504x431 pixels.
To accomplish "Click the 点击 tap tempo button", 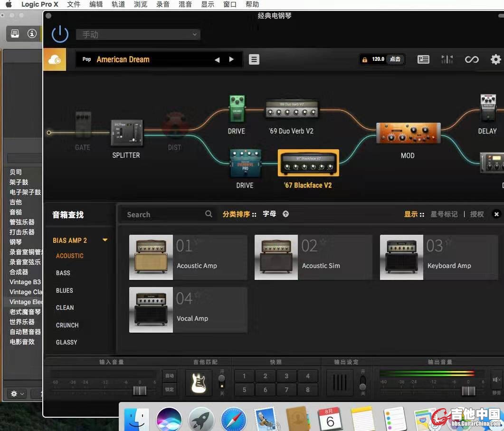I will click(x=395, y=59).
